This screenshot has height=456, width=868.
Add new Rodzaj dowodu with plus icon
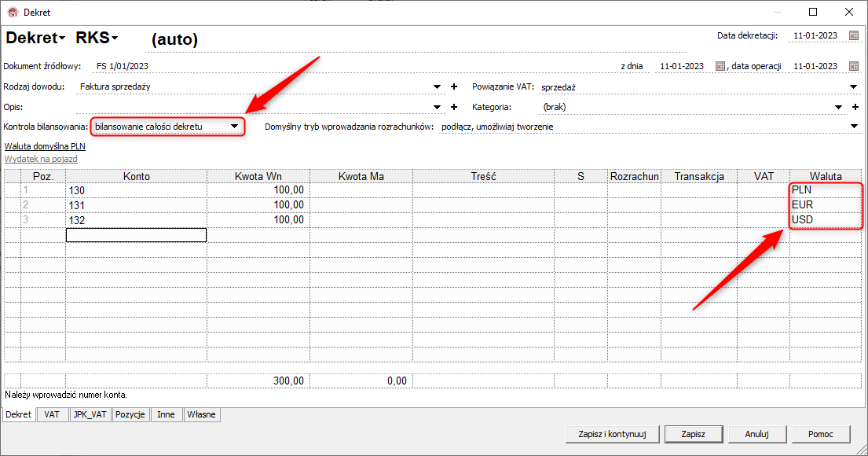[x=454, y=86]
